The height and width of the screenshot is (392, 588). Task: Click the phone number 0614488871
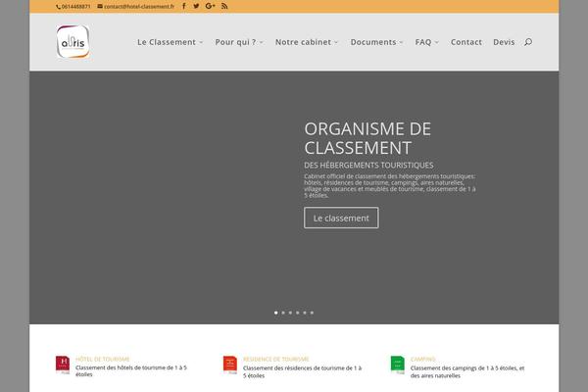pos(73,7)
